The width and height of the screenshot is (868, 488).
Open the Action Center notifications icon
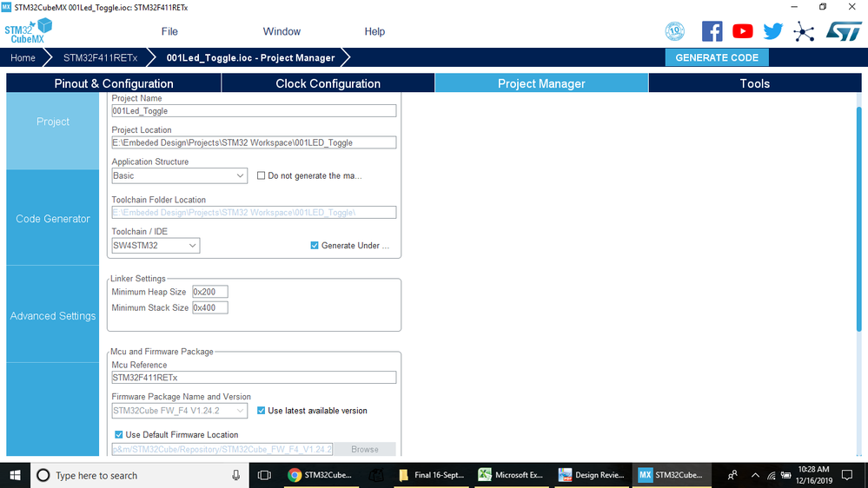coord(847,475)
